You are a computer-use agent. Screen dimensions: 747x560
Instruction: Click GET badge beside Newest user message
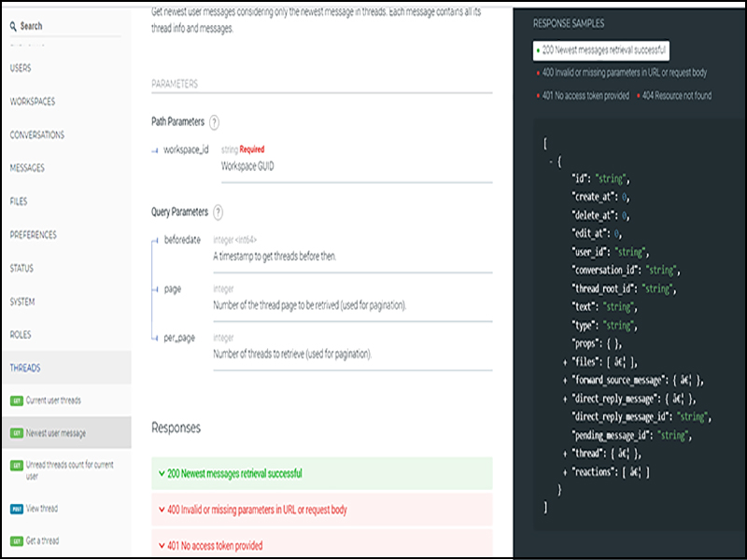click(17, 433)
